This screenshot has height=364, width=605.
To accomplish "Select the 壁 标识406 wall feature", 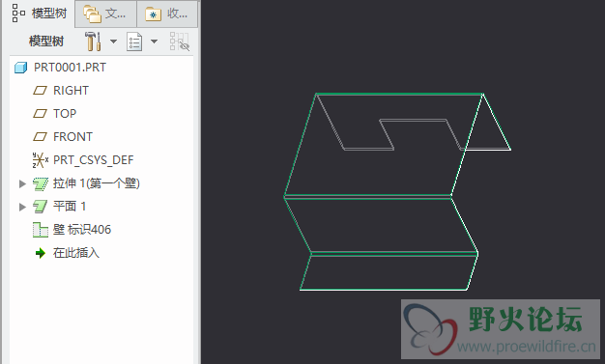I will point(72,230).
